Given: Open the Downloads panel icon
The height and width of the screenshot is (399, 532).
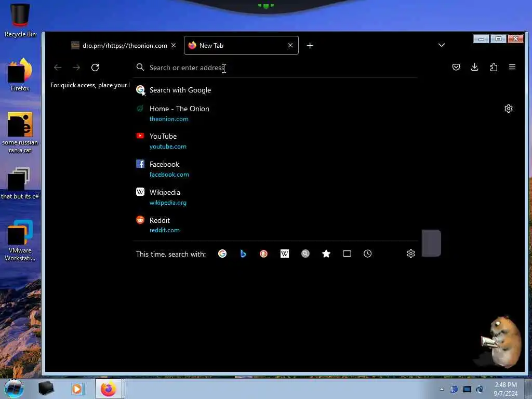Looking at the screenshot, I should [475, 67].
